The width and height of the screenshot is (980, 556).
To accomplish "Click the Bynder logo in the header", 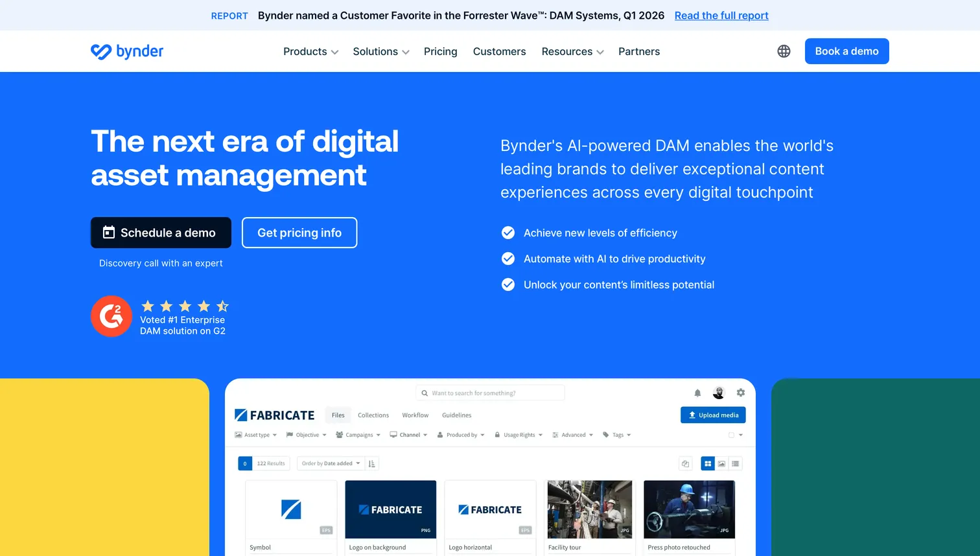I will pyautogui.click(x=127, y=51).
